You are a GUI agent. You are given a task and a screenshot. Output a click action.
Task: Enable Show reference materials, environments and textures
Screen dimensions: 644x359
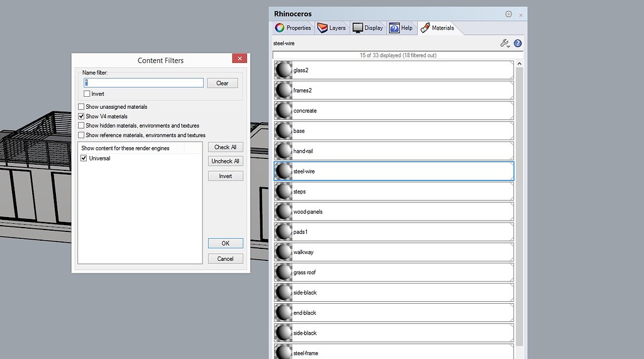pyautogui.click(x=81, y=135)
